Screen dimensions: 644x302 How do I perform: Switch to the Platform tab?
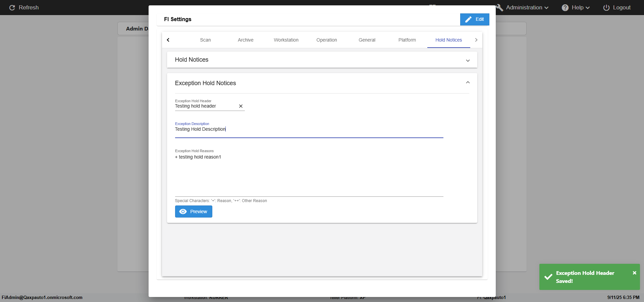407,40
